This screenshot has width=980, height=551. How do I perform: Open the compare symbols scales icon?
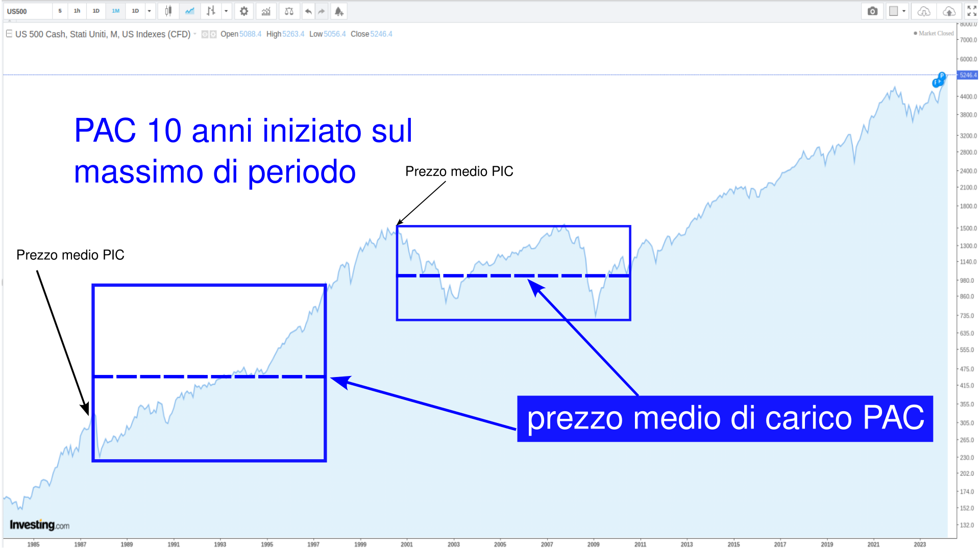click(x=289, y=11)
